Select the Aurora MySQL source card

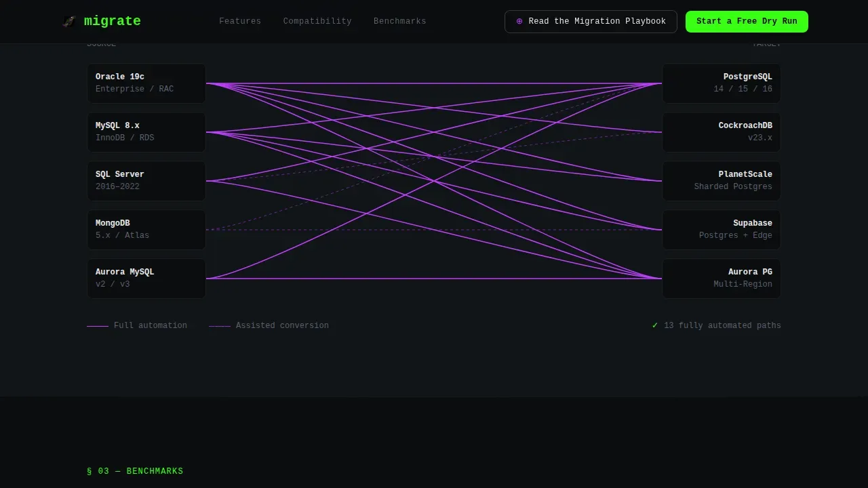146,279
